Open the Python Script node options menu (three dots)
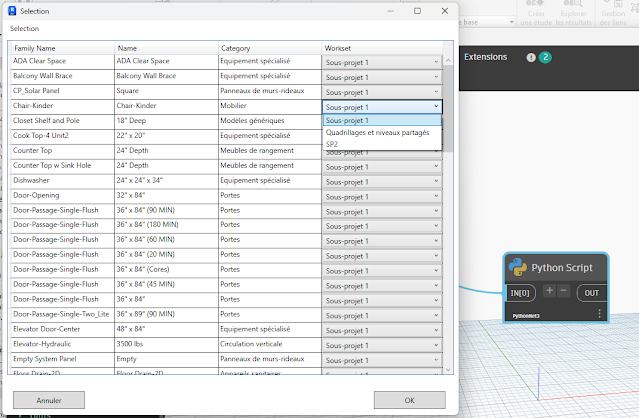Screen dimensions: 639x418 tap(600, 313)
